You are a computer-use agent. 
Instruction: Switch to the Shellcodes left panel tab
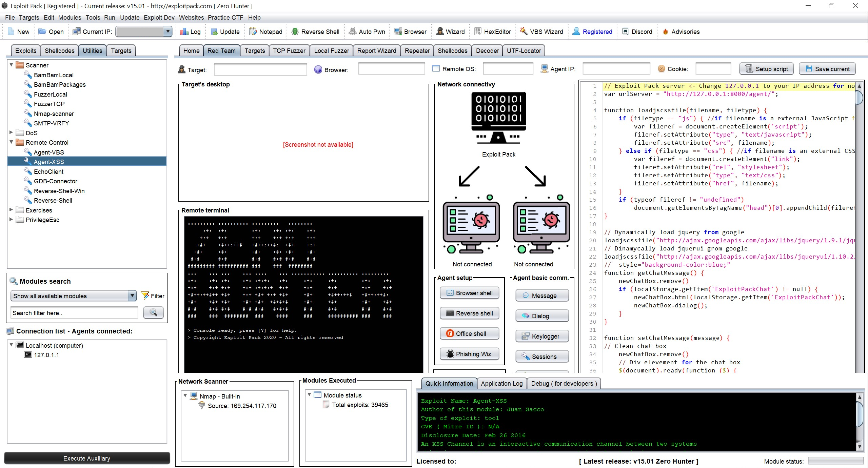click(59, 50)
